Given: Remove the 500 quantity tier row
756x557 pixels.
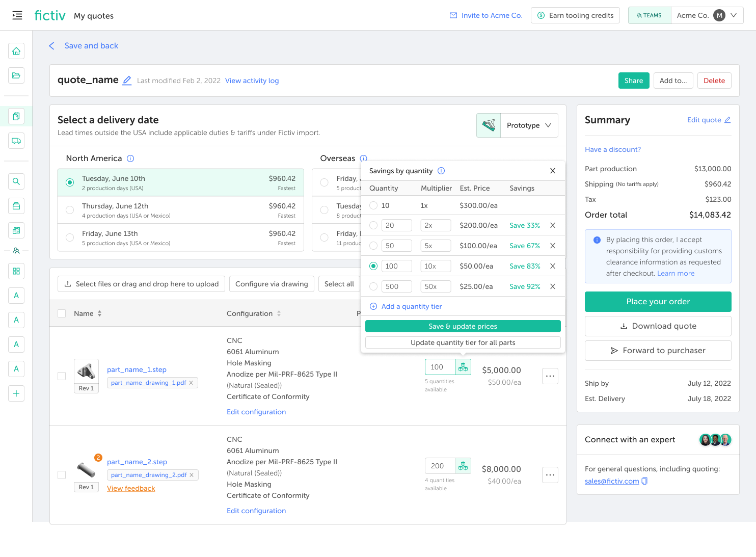Looking at the screenshot, I should 553,286.
